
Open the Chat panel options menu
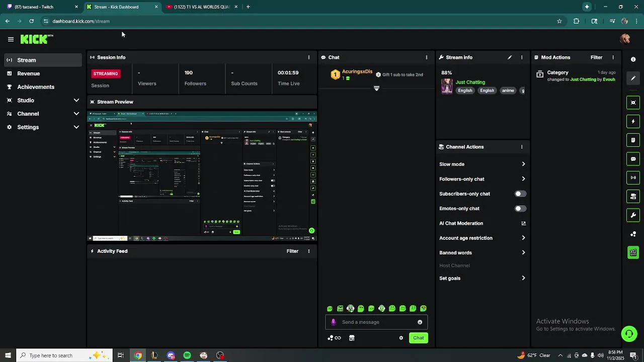(427, 57)
